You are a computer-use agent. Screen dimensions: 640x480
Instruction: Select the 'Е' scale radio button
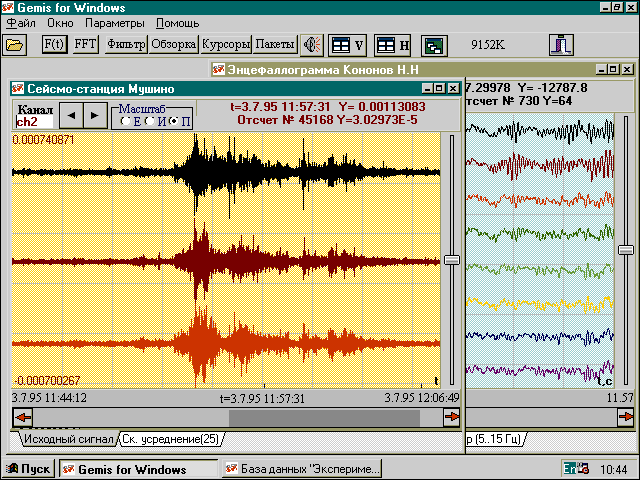pos(125,121)
